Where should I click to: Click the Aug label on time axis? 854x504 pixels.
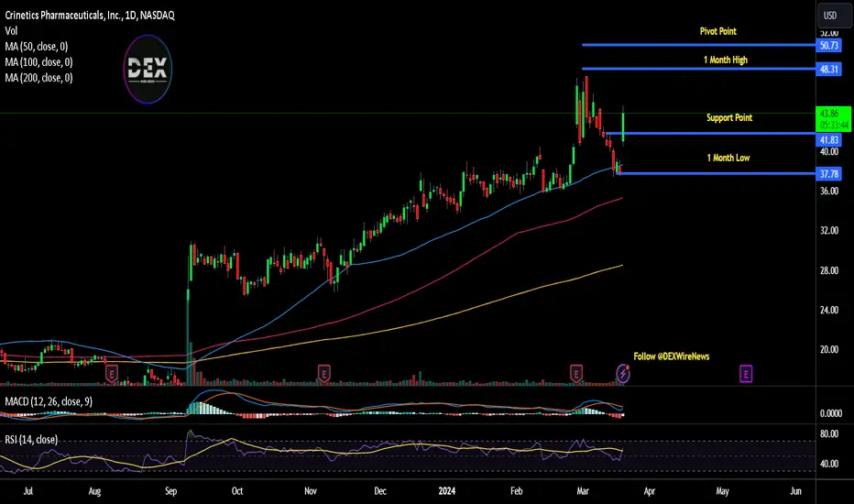[x=94, y=491]
